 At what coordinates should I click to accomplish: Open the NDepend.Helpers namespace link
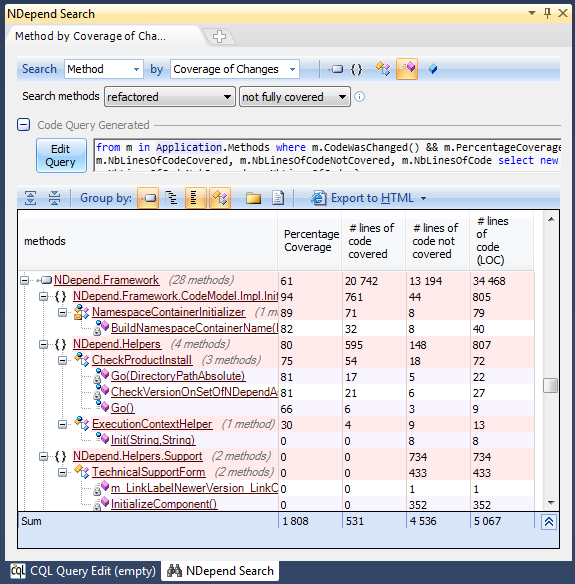coord(117,344)
